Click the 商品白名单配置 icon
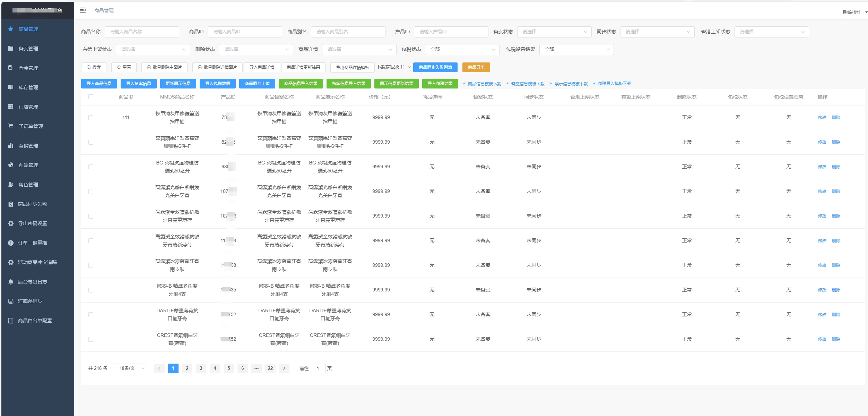This screenshot has height=416, width=868. coord(11,321)
